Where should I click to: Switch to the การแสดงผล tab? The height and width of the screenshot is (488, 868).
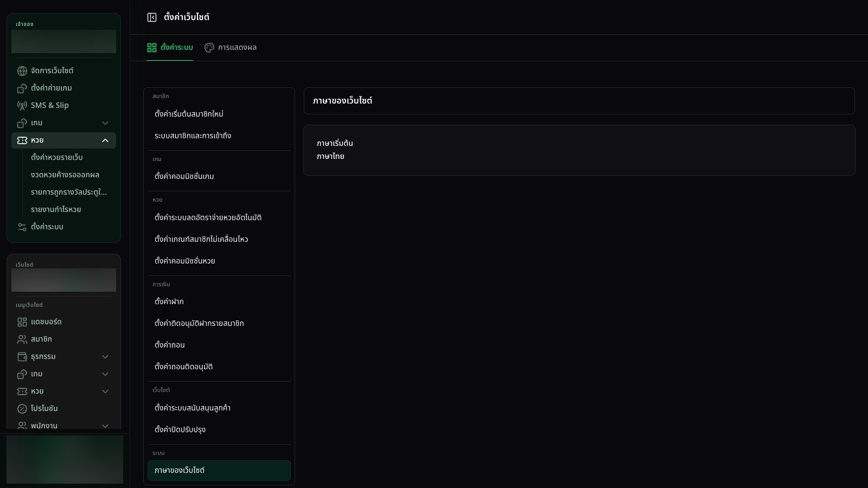(231, 48)
